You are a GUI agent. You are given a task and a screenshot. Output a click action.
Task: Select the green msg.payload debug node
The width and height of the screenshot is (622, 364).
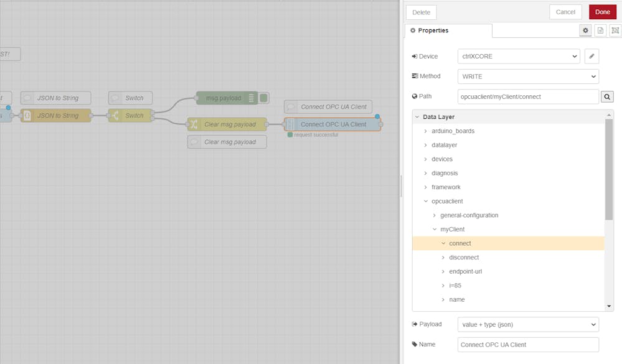pos(227,98)
